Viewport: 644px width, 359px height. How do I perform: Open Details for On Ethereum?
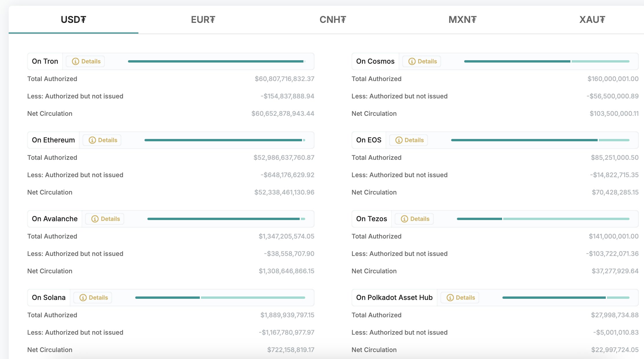click(102, 140)
